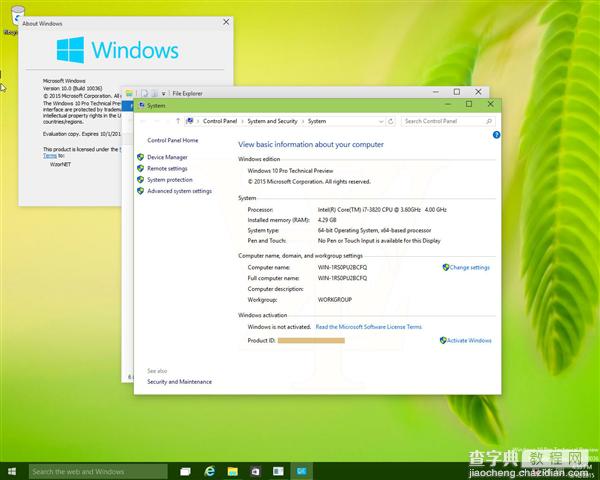Go to System and Security breadcrumb

(272, 121)
